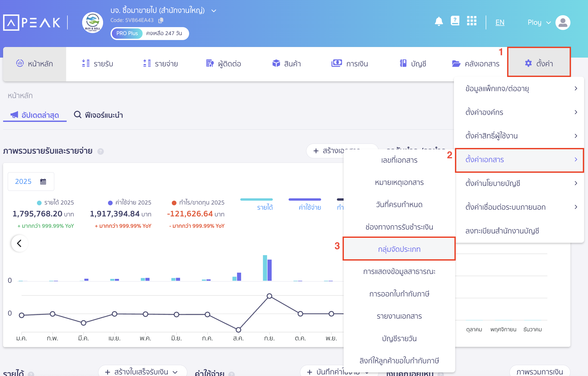
Task: Open the การเงิน finance section
Action: (350, 64)
